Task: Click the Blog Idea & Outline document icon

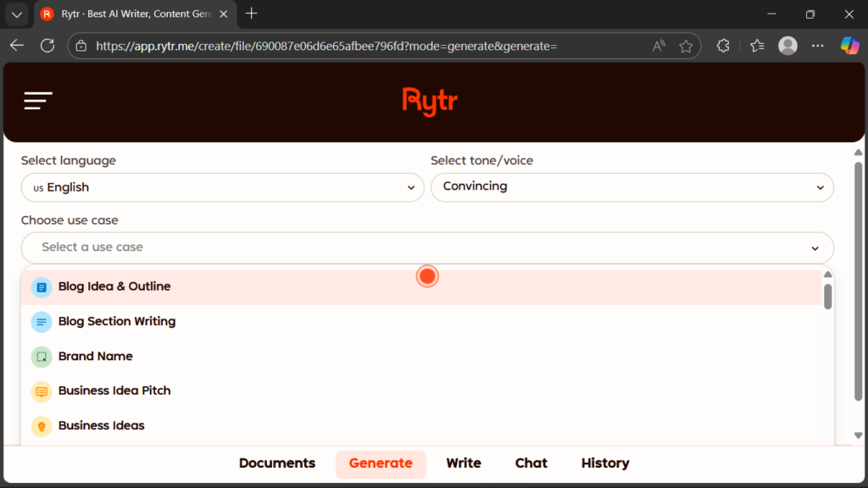Action: (x=41, y=287)
